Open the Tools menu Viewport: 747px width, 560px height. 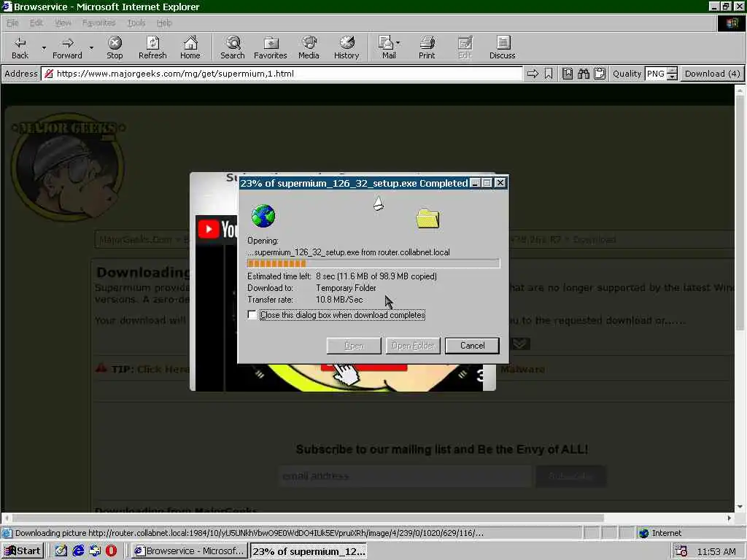click(x=136, y=23)
